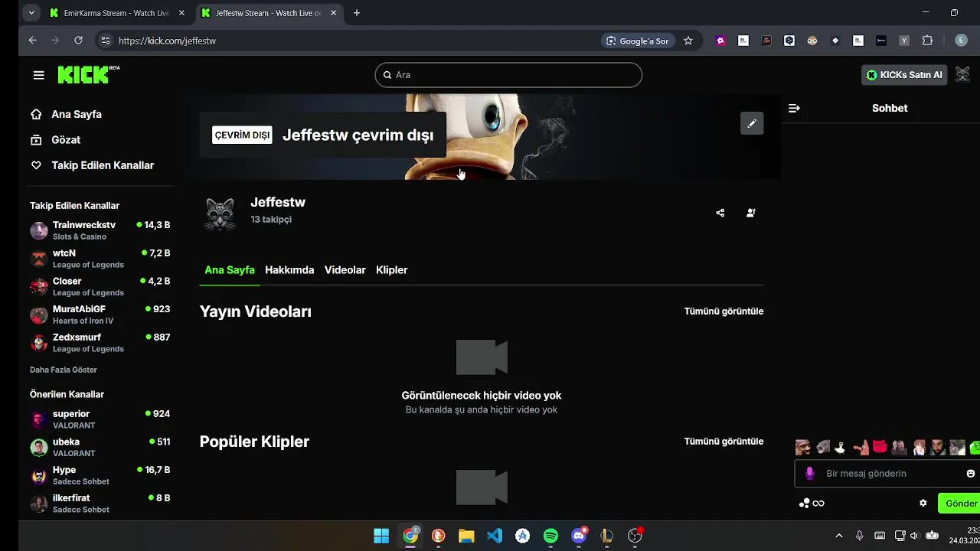
Task: Click the follow user icon beside share
Action: tap(750, 213)
